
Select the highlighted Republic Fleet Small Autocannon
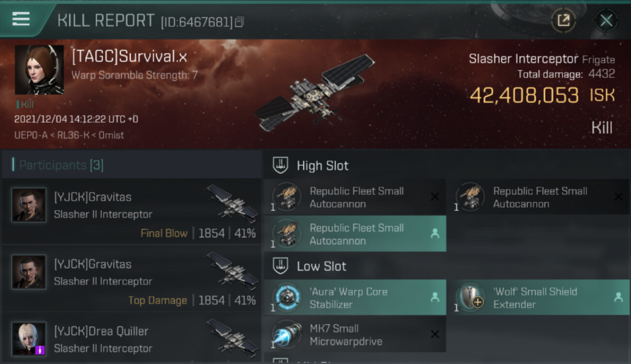pyautogui.click(x=355, y=234)
